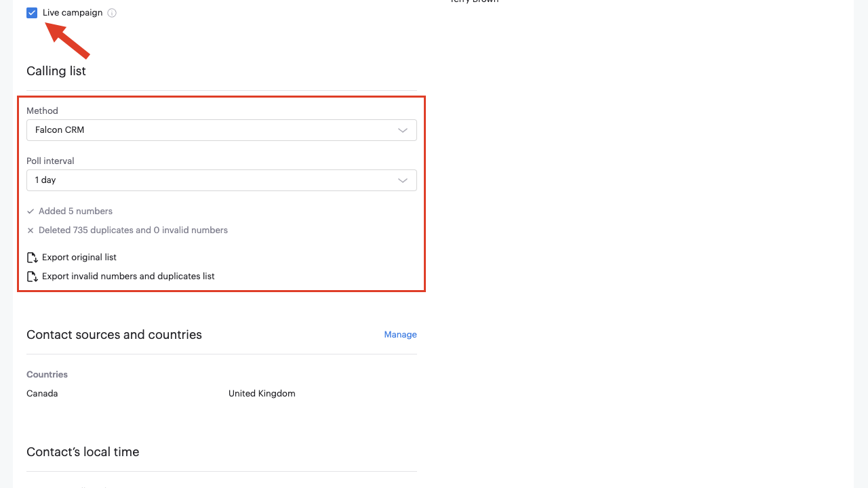Open the Poll interval dropdown showing 1 day
Image resolution: width=868 pixels, height=488 pixels.
pos(222,180)
